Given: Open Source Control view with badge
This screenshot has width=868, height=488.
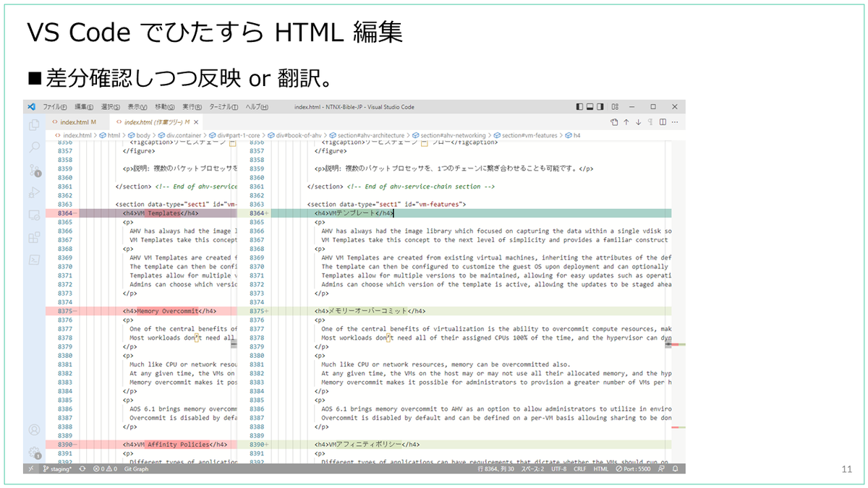Looking at the screenshot, I should point(33,171).
